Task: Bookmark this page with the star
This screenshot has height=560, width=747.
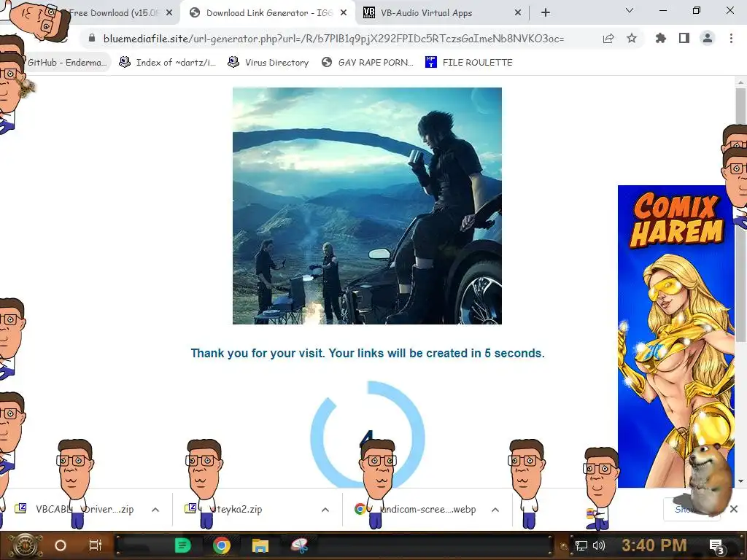Action: (632, 39)
